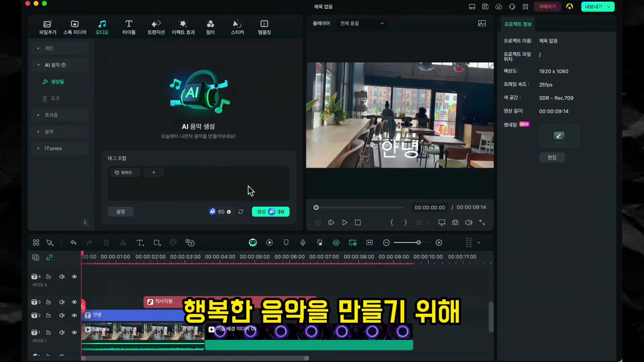
Task: Click the cloud upload icon in title bar
Action: [x=499, y=7]
